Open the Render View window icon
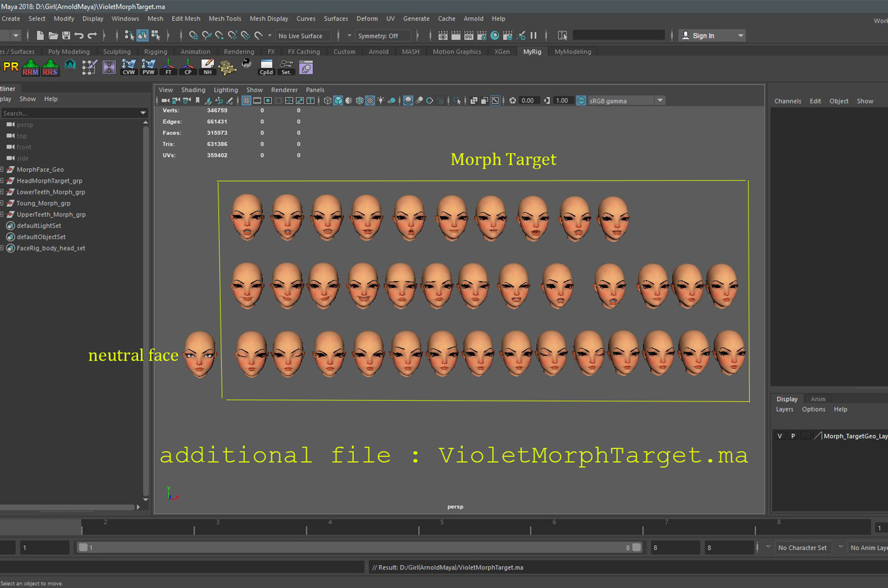888x588 pixels. tap(443, 36)
